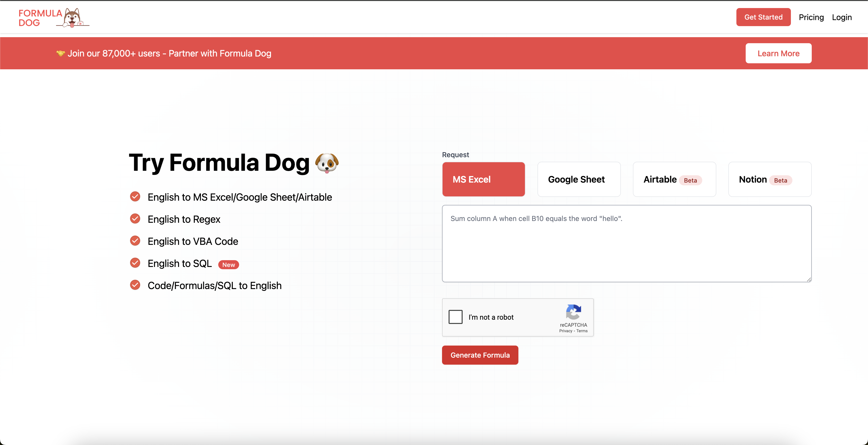Click 'English to VBA Code' text

click(193, 241)
